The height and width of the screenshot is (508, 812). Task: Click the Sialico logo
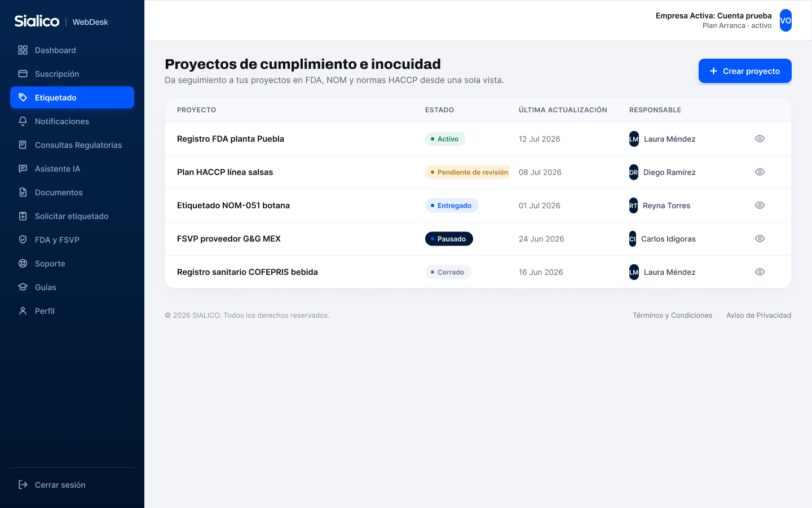37,21
